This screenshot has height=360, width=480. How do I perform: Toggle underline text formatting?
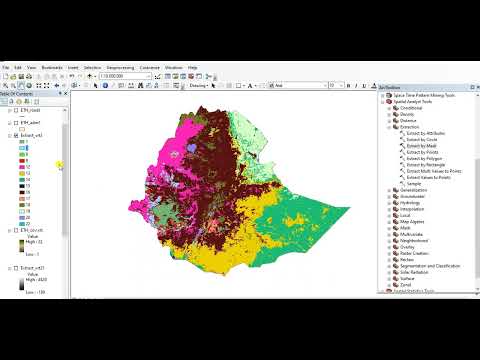point(364,86)
